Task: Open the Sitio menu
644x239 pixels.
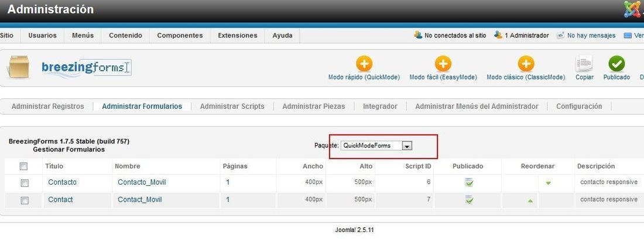Action: tap(6, 35)
